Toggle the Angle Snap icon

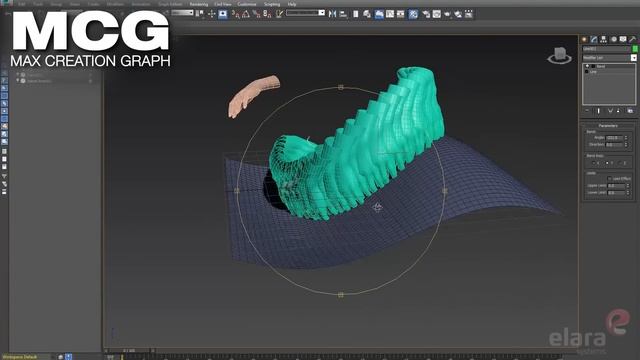coord(246,14)
